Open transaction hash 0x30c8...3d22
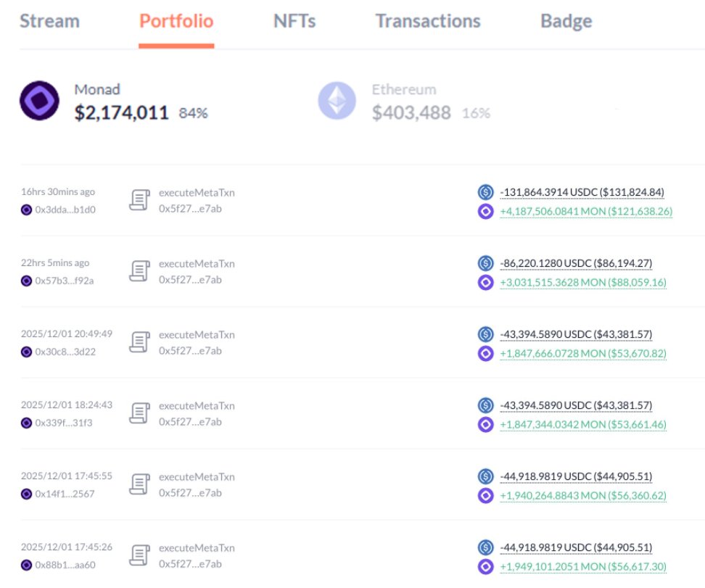Viewport: 705px width, 588px height. tap(65, 352)
